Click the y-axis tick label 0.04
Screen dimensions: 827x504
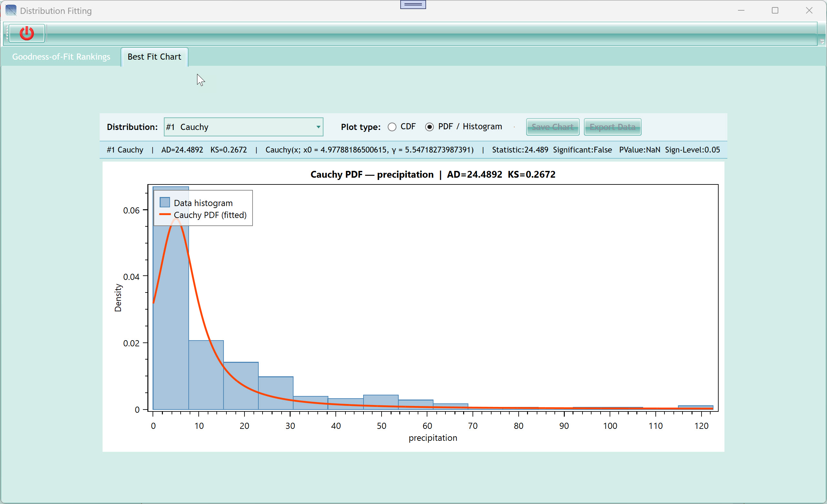point(131,277)
